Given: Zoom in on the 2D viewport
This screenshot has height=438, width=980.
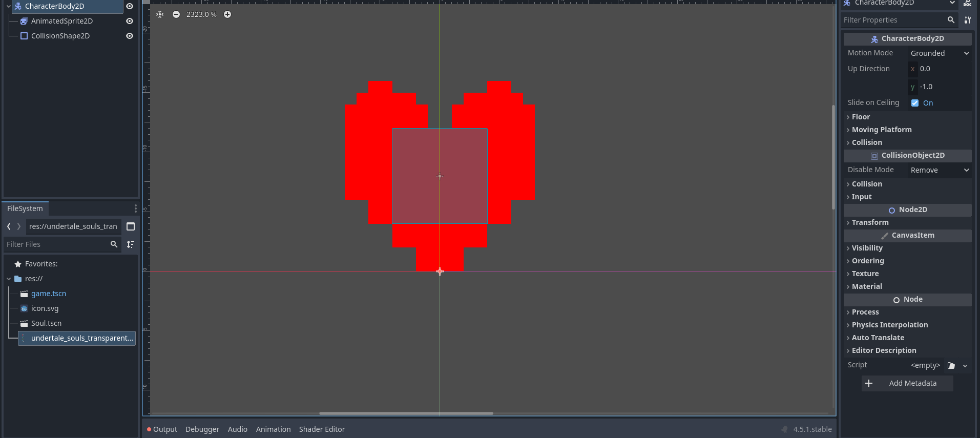Looking at the screenshot, I should coord(227,14).
